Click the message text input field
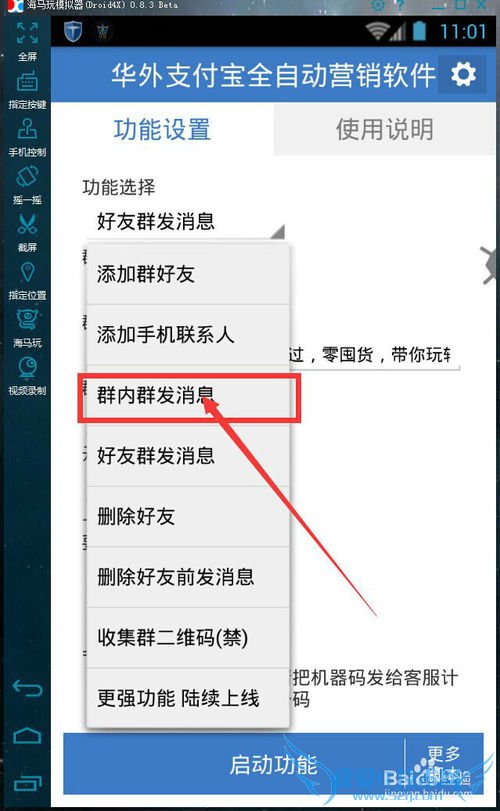500x811 pixels. [374, 355]
